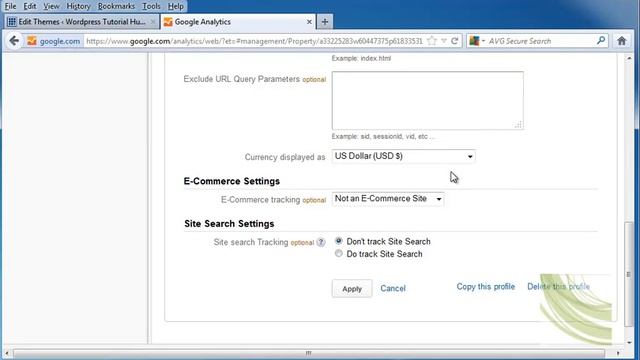Click the vertical scrollbar down arrow
Screen dimensions: 640x360
pos(629,342)
